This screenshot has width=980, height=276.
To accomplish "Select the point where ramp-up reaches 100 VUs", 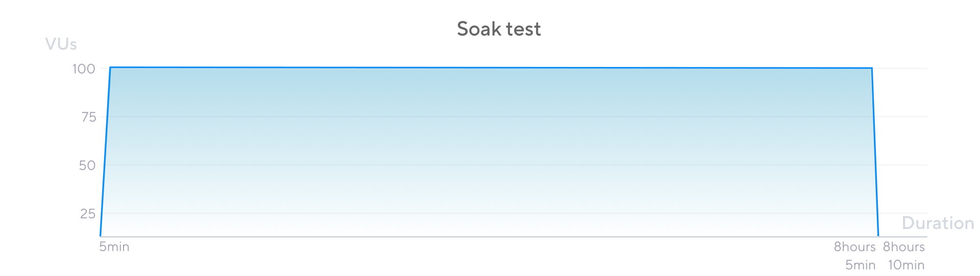I will 110,67.
